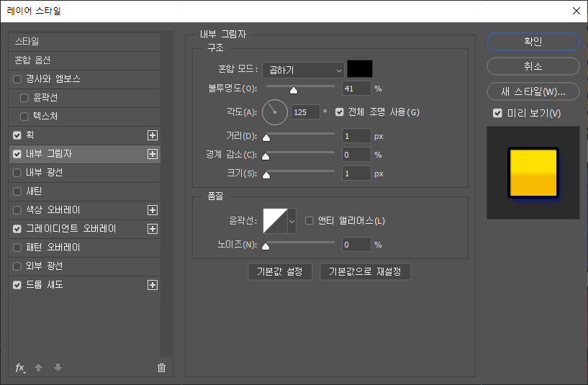Open the contour picker dropdown arrow

291,221
